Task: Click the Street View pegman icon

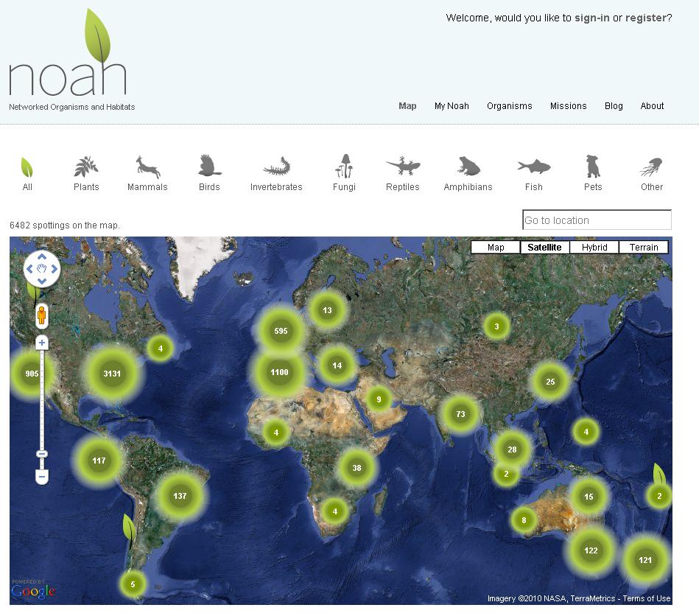Action: tap(41, 317)
